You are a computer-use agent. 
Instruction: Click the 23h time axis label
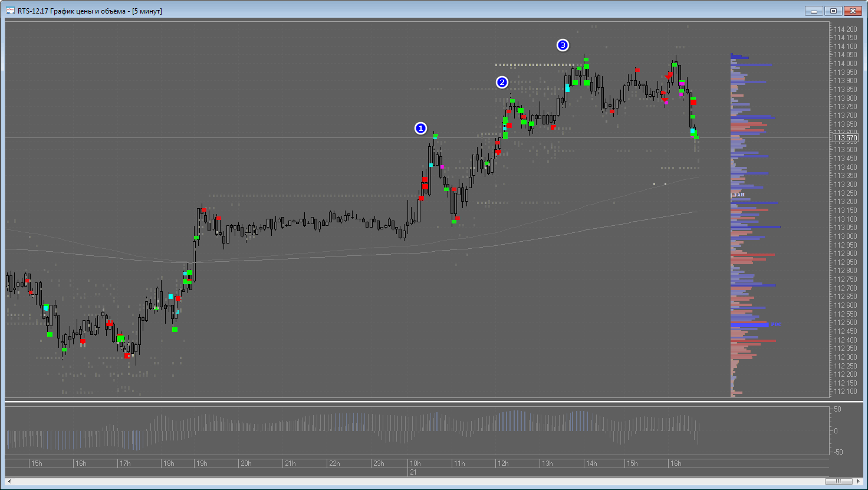pos(379,463)
